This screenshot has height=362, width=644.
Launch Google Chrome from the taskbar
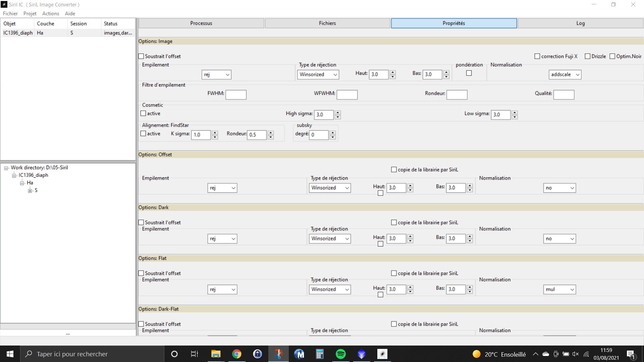[237, 354]
